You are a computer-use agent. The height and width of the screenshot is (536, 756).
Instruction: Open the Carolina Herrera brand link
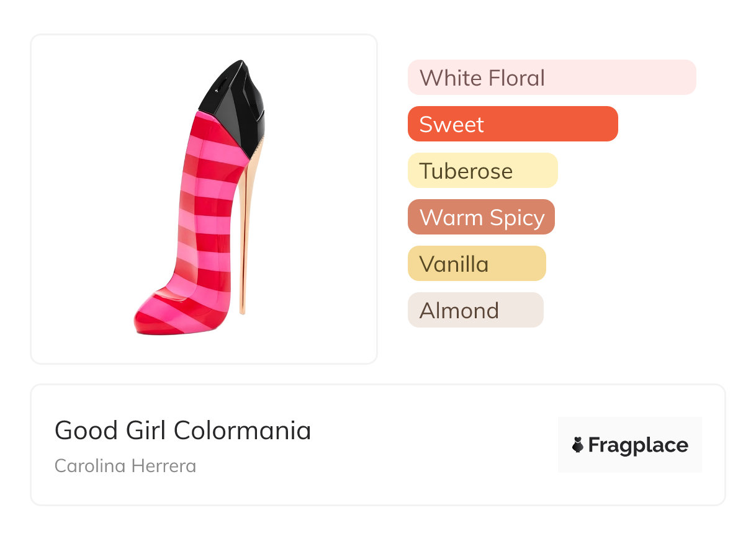[125, 466]
